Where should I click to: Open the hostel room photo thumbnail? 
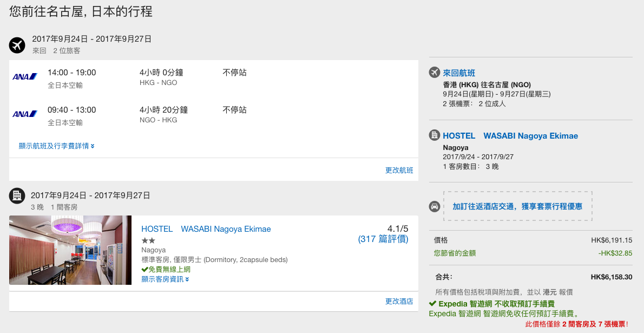click(x=70, y=250)
